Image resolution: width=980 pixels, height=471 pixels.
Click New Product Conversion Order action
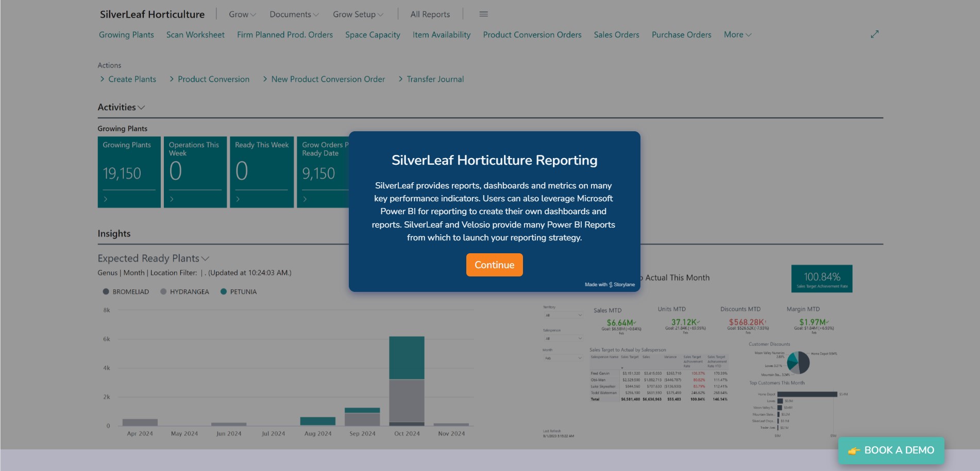[324, 79]
